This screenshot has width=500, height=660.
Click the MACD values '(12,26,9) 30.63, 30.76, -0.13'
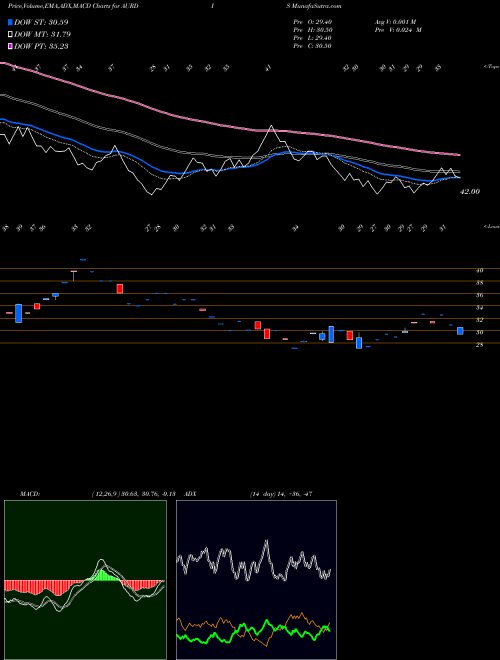133,494
